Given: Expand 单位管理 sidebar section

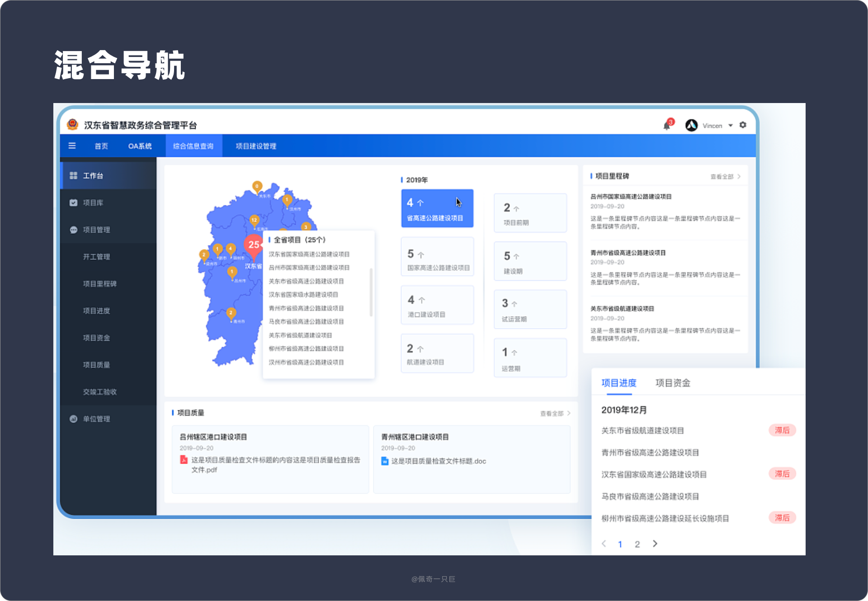Looking at the screenshot, I should pos(96,419).
